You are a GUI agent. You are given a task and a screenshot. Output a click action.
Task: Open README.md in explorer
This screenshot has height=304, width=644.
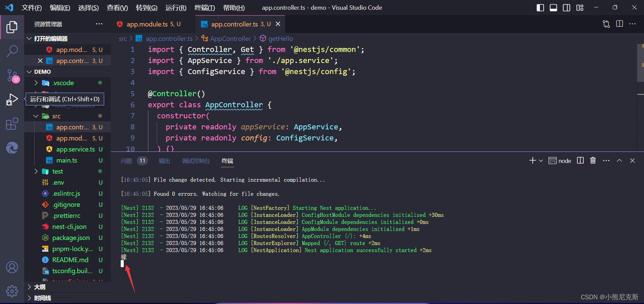67,260
